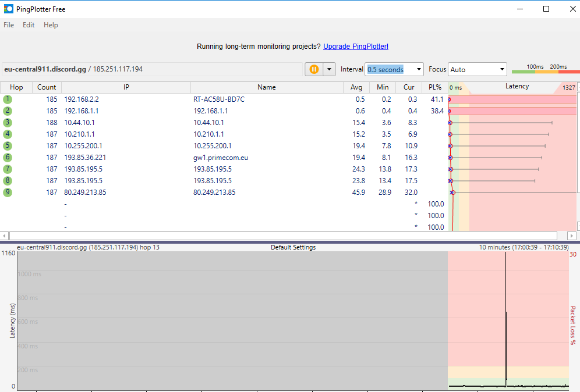Click the latency scale color bar legend
The image size is (580, 392).
(546, 70)
